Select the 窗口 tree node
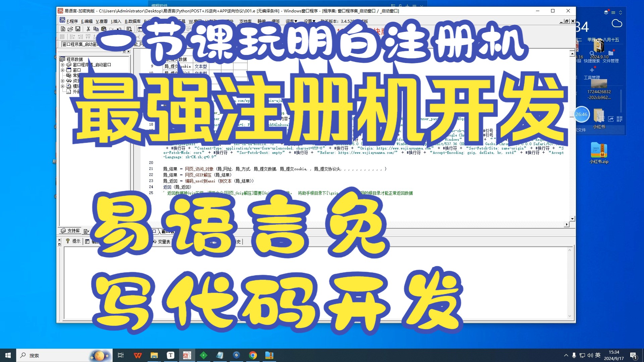 (77, 70)
